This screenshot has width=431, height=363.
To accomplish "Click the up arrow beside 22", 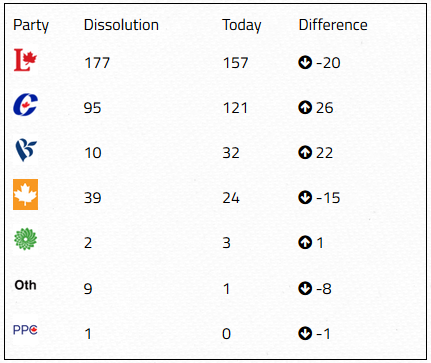I will pos(305,153).
